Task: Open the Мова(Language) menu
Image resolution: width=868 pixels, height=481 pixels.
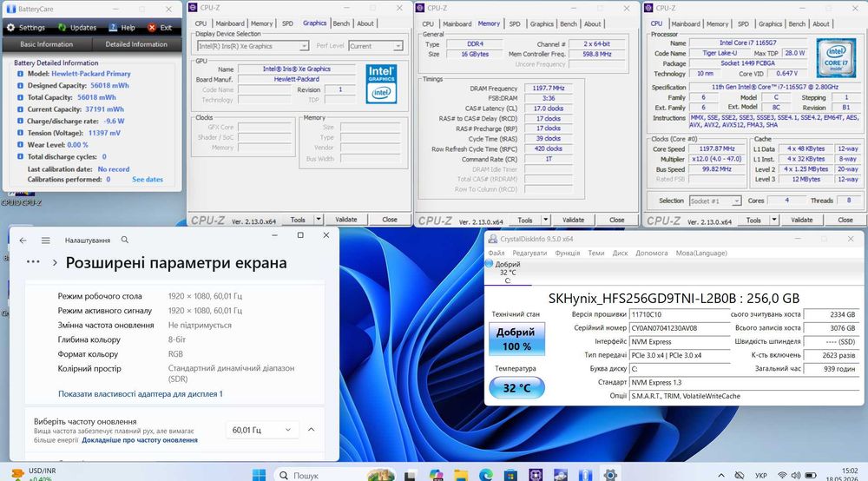Action: (701, 253)
